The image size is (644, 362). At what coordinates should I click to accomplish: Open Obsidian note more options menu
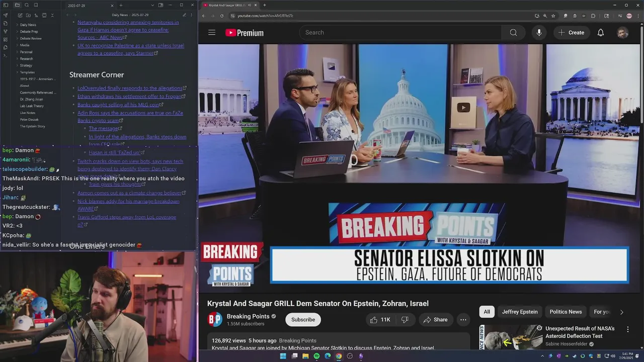point(192,15)
